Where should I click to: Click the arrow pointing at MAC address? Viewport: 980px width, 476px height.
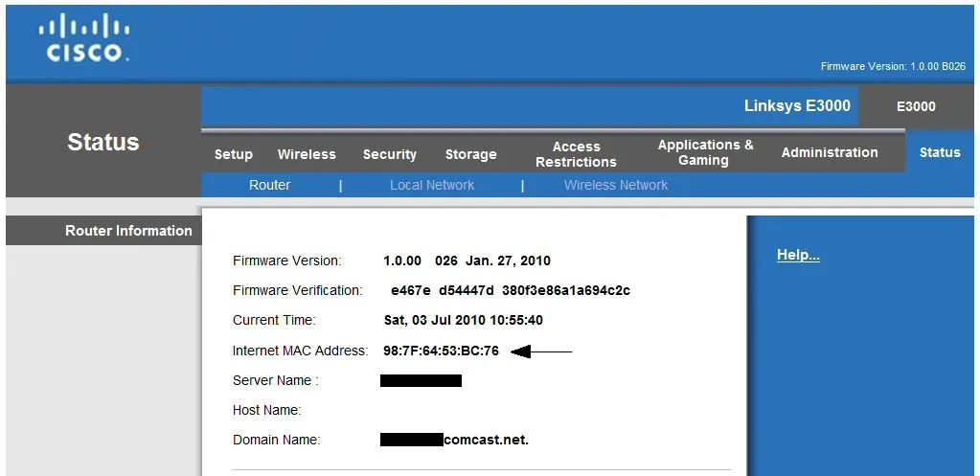click(x=541, y=351)
